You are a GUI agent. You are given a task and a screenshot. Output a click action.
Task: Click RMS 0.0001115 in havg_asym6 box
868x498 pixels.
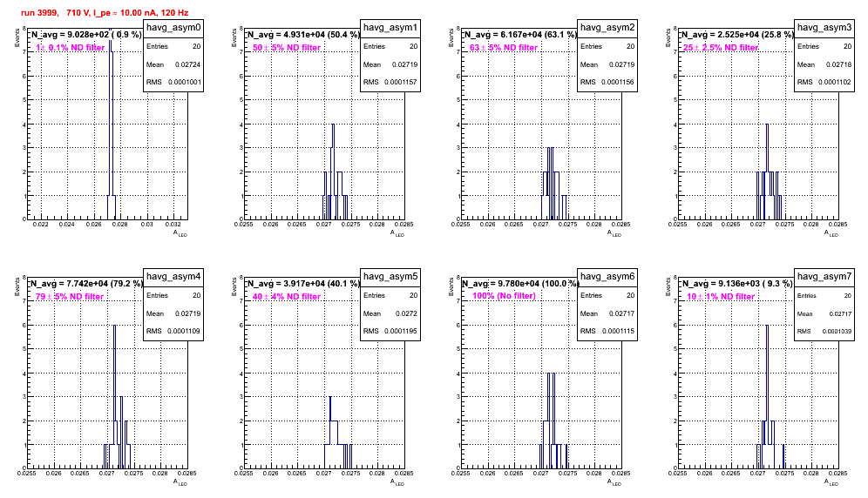(x=607, y=331)
